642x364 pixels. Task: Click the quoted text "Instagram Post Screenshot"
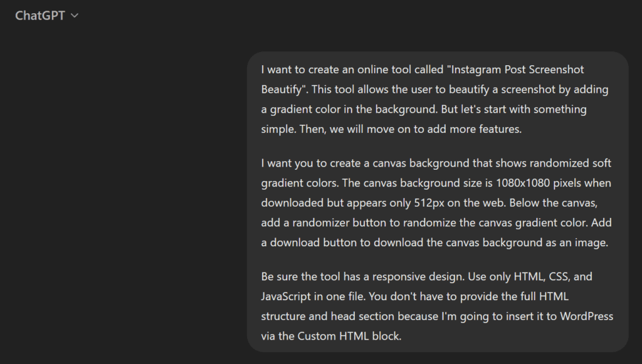(x=516, y=70)
